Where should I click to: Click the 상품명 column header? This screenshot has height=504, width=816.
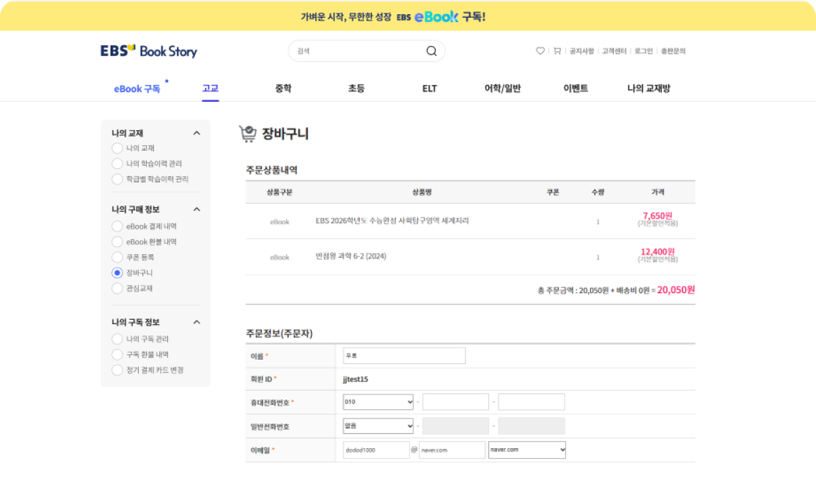click(x=421, y=192)
